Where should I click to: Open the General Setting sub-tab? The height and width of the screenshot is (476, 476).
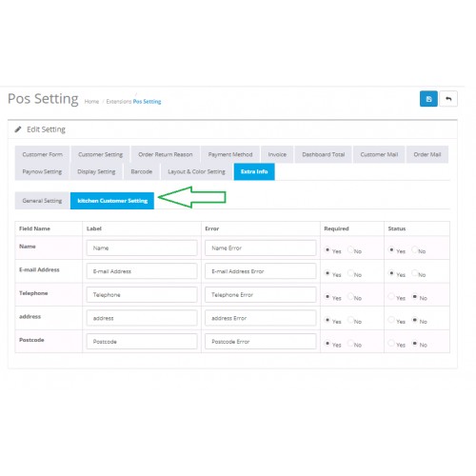coord(42,201)
